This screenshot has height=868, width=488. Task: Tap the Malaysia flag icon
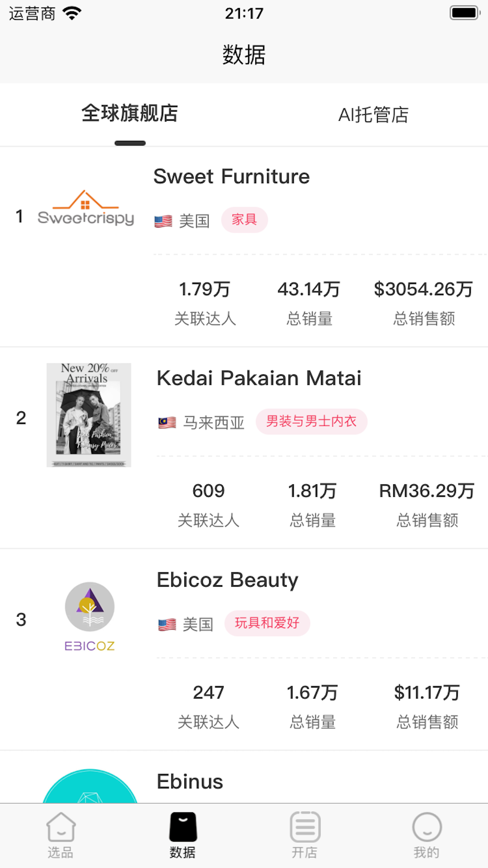tap(167, 423)
